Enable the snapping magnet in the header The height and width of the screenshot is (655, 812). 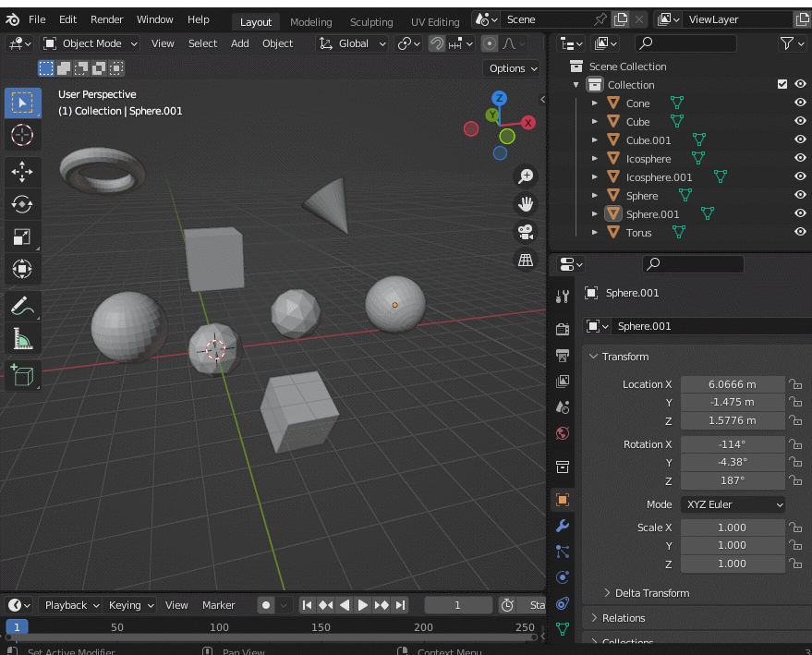[x=435, y=43]
